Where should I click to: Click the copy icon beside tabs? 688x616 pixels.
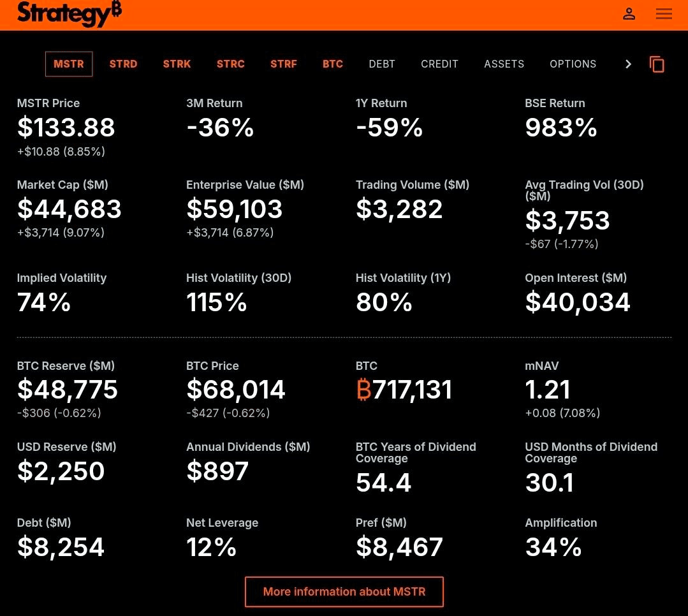point(657,64)
